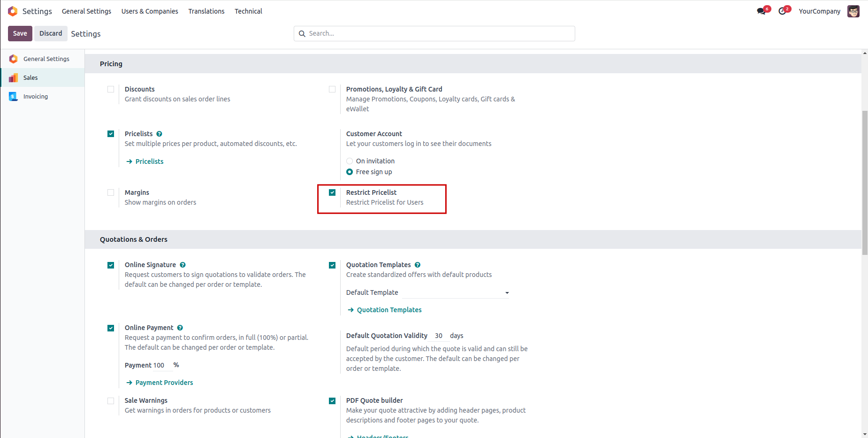Click the Online Signature help icon
Screen dimensions: 868x438
click(183, 265)
